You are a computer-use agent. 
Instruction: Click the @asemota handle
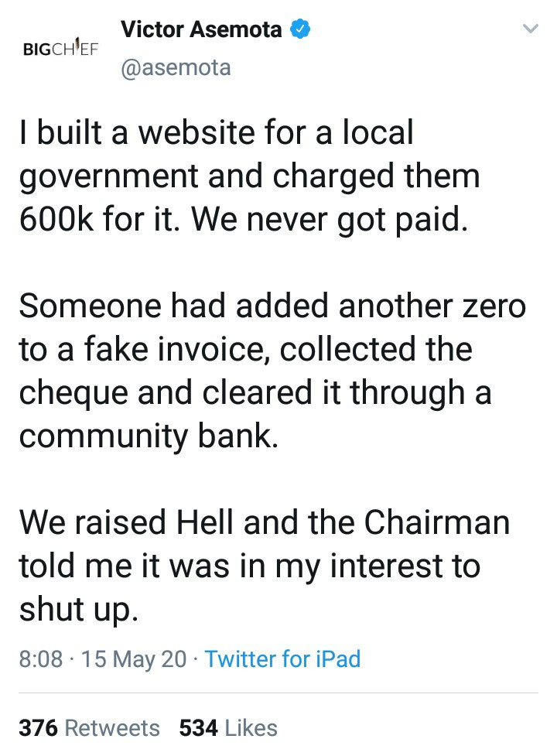176,67
